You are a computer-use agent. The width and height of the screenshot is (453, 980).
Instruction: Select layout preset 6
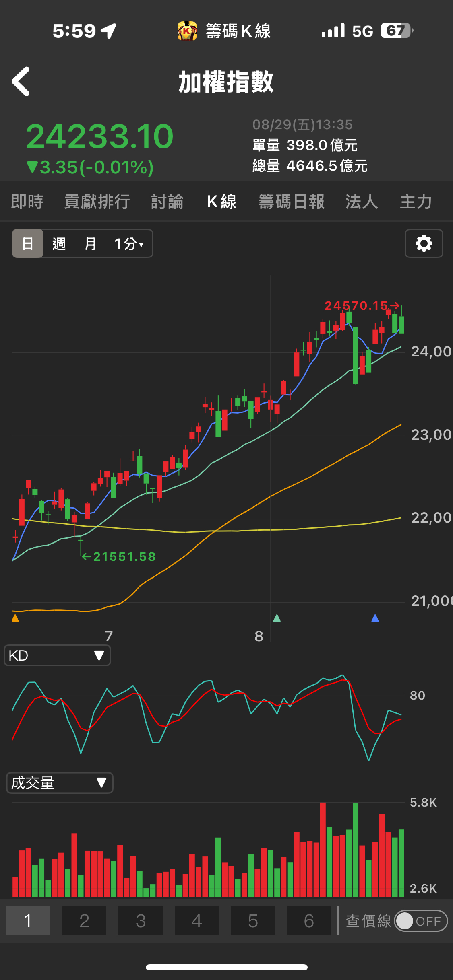pos(309,921)
